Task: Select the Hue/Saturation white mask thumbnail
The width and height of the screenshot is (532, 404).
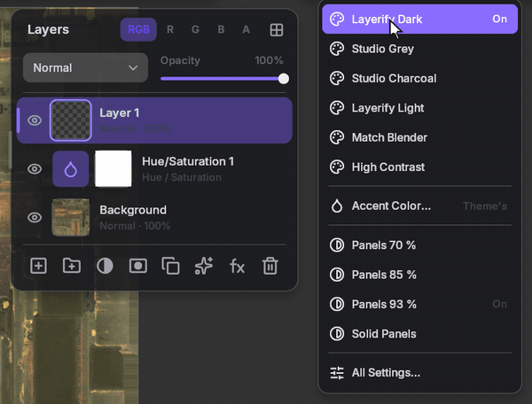Action: pos(113,169)
